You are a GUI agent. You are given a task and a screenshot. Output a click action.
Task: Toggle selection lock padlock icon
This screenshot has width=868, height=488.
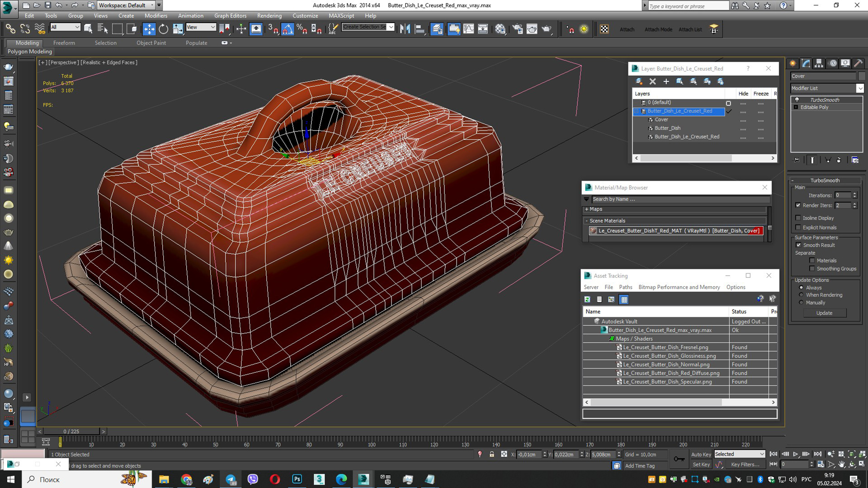click(492, 455)
